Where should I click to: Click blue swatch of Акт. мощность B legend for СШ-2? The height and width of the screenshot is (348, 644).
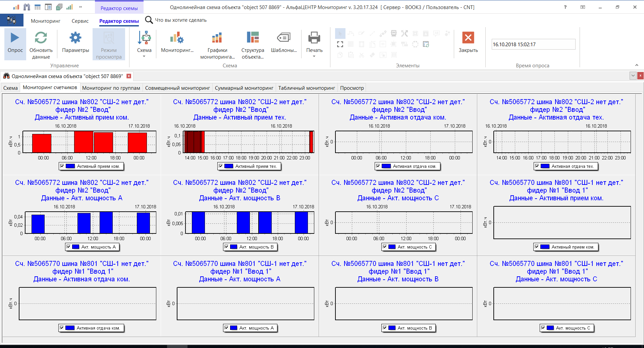point(233,247)
